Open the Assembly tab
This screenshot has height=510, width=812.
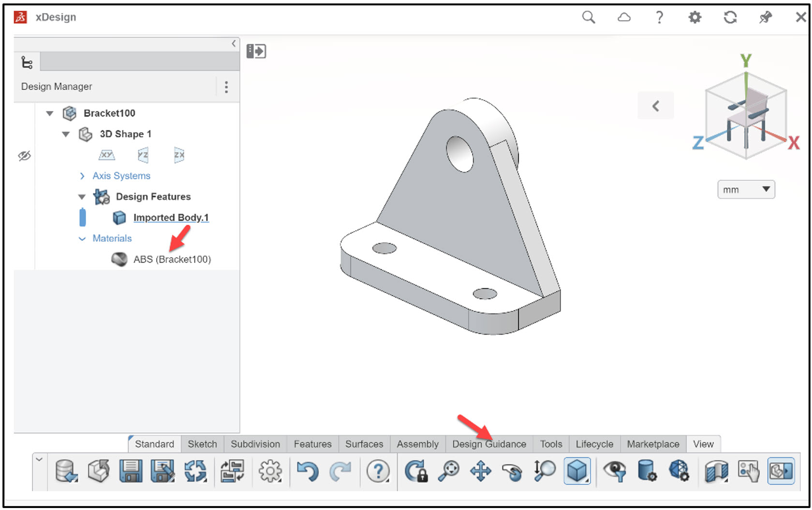(x=417, y=443)
